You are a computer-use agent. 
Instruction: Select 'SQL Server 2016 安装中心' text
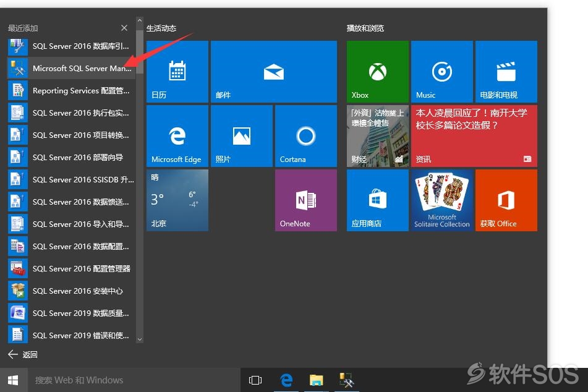click(78, 291)
